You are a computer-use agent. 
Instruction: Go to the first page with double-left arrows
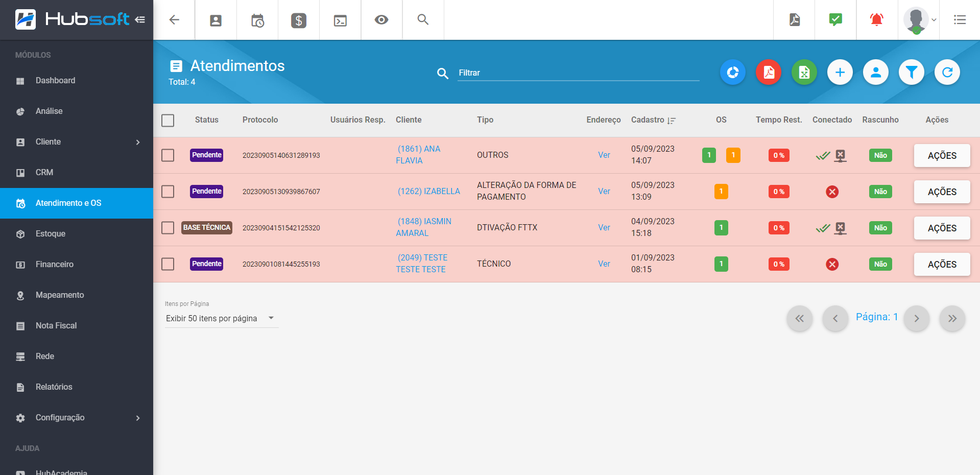coord(799,319)
